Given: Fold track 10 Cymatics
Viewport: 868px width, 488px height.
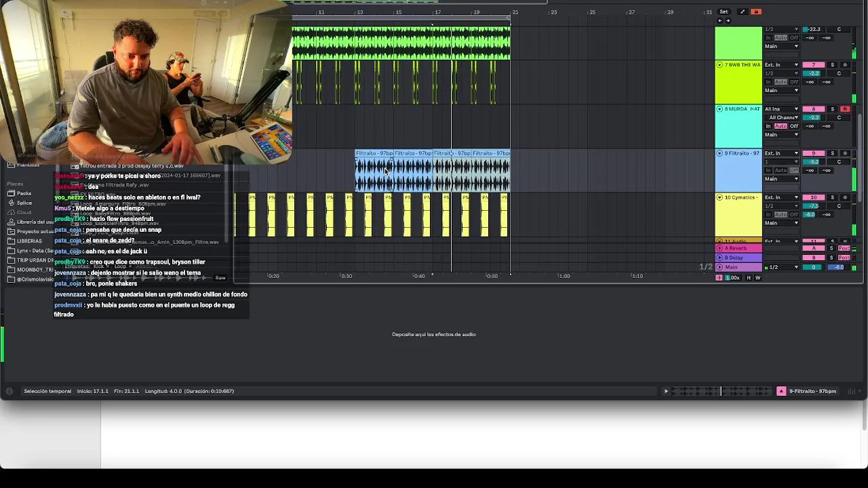Looking at the screenshot, I should [x=719, y=197].
